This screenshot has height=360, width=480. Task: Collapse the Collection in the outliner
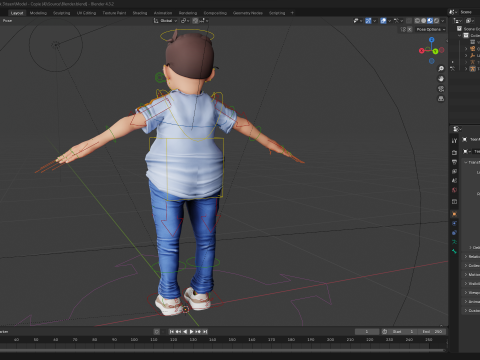[x=460, y=35]
